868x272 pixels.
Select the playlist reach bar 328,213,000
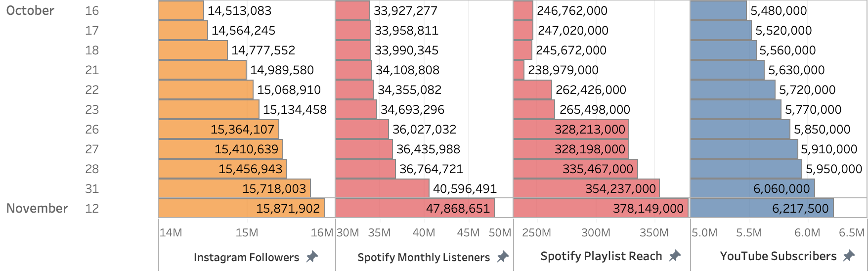571,129
